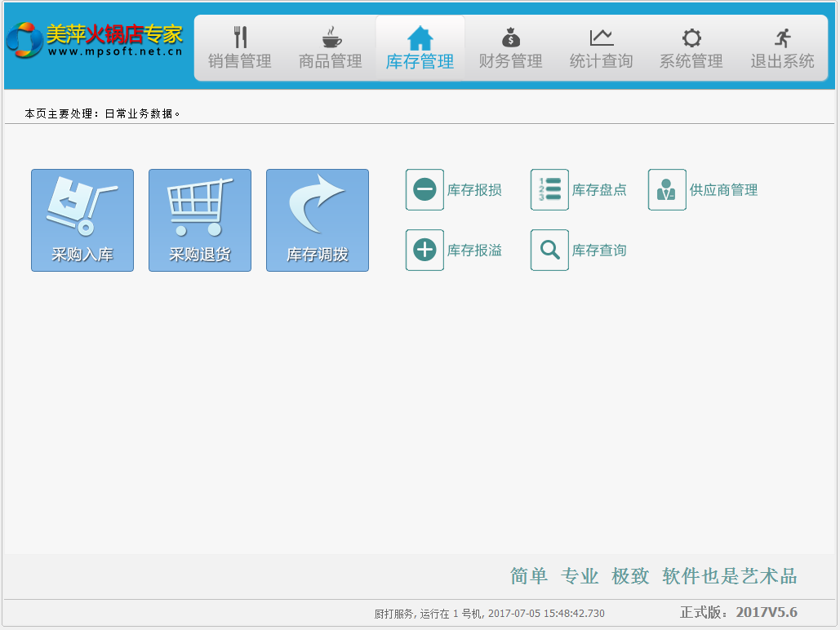
Task: Click the 供应商管理 person icon
Action: pos(667,190)
